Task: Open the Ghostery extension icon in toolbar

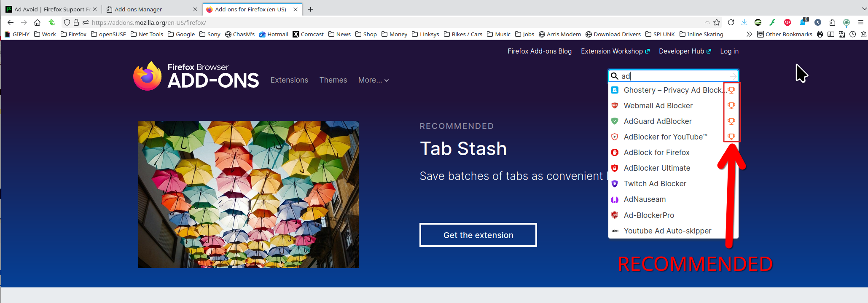Action: (802, 22)
